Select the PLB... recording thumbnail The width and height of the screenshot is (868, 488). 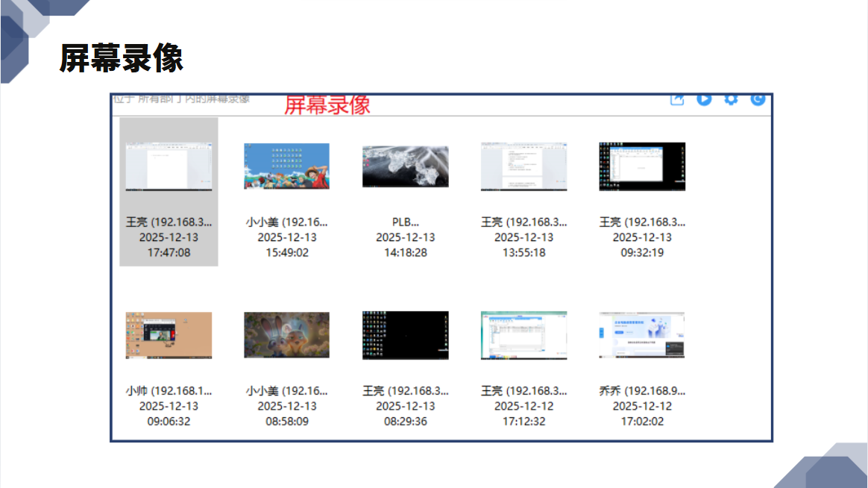pos(405,166)
